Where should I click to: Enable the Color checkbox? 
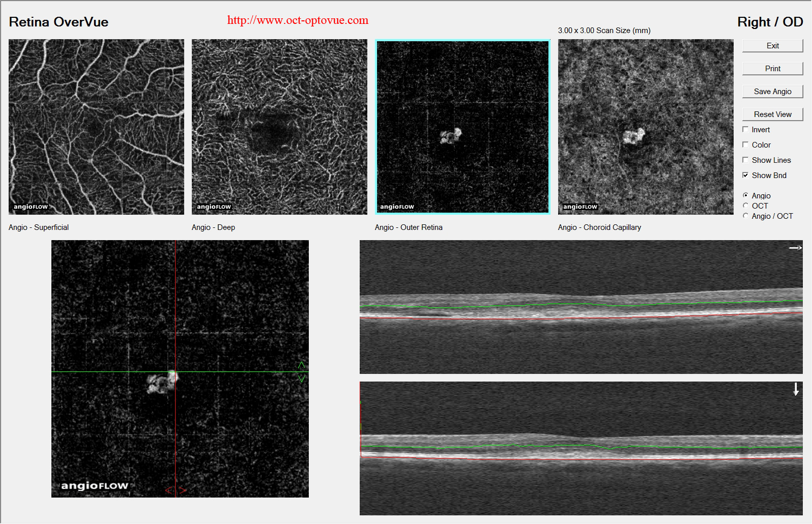point(745,145)
